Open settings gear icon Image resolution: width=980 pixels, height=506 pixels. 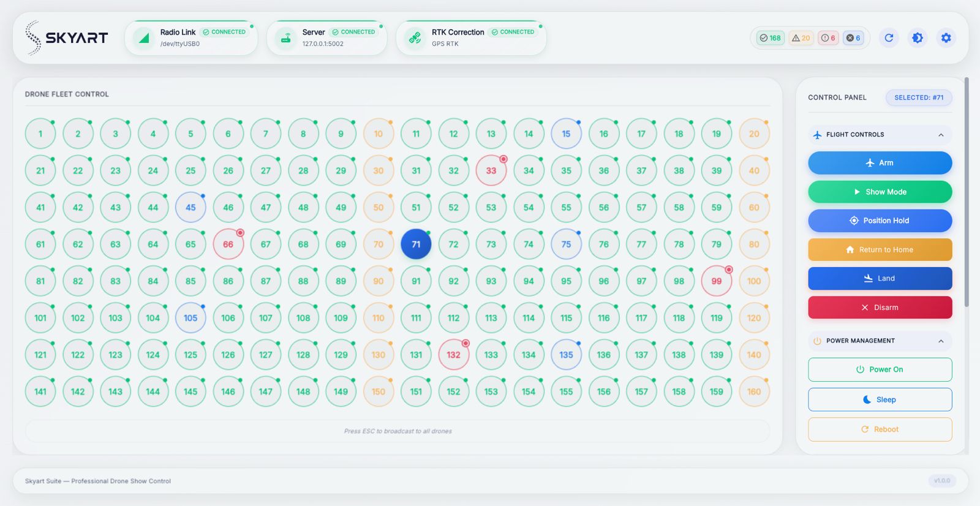[x=946, y=38]
